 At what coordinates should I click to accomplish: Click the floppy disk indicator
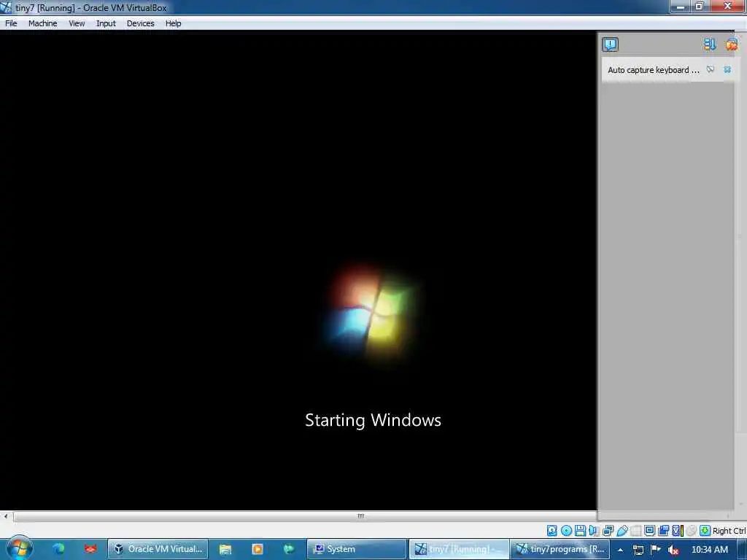(x=580, y=531)
